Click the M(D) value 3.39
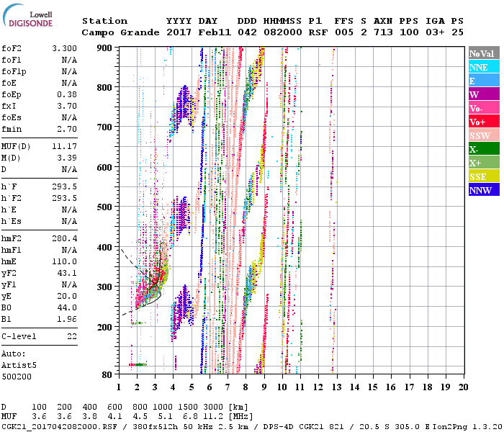 click(x=67, y=158)
